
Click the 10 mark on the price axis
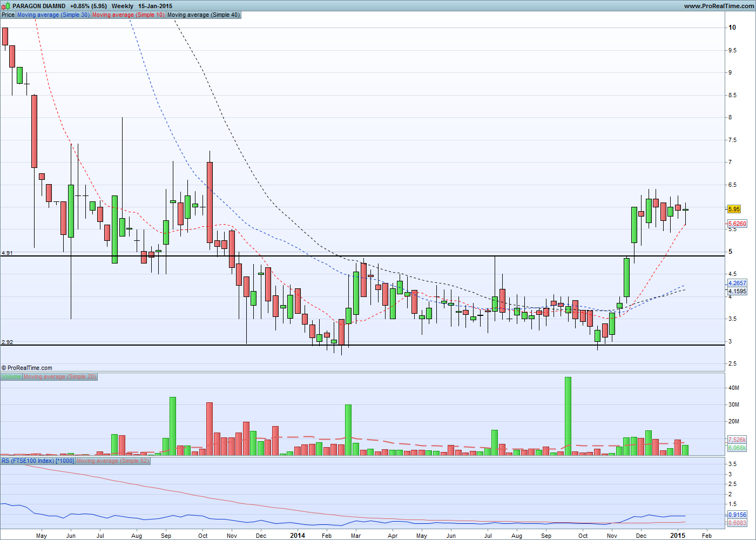click(732, 28)
